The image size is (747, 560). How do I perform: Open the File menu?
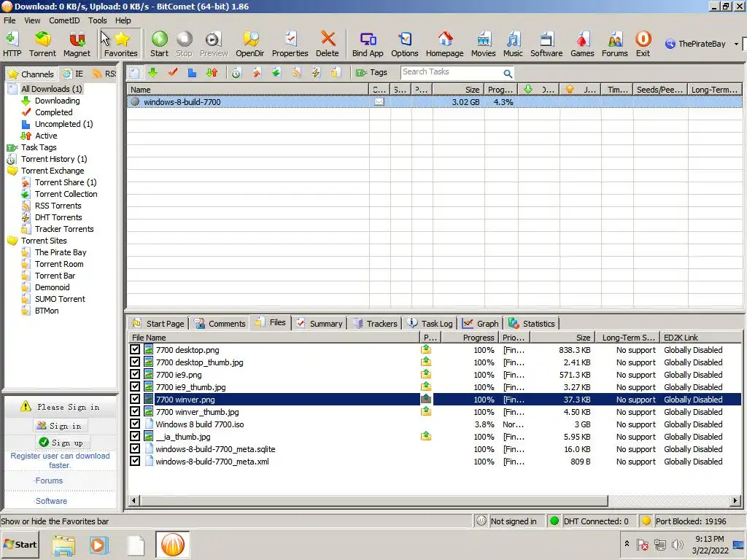point(9,20)
